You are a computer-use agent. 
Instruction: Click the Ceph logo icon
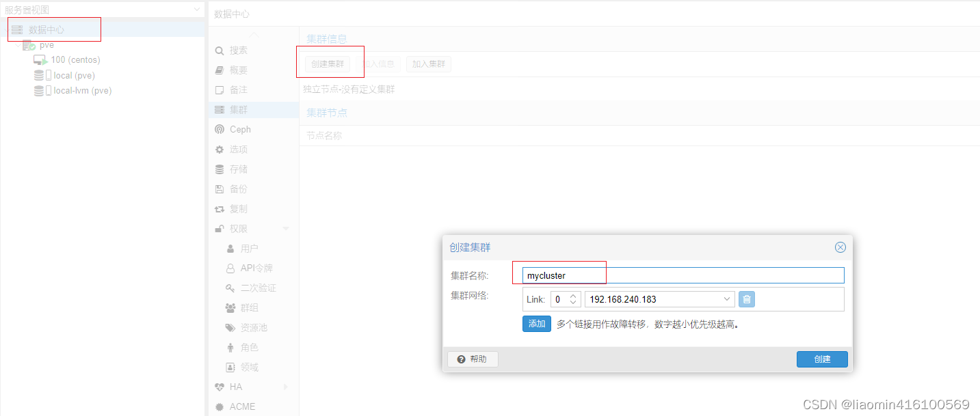pos(220,130)
